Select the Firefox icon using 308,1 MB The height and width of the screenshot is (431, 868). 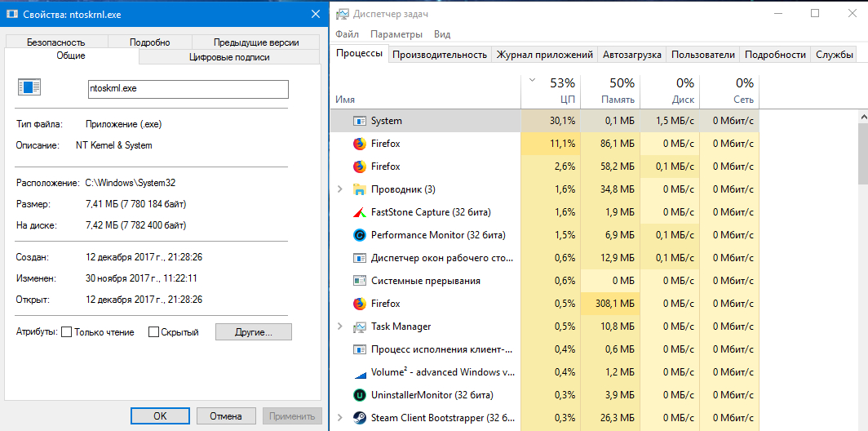(359, 304)
